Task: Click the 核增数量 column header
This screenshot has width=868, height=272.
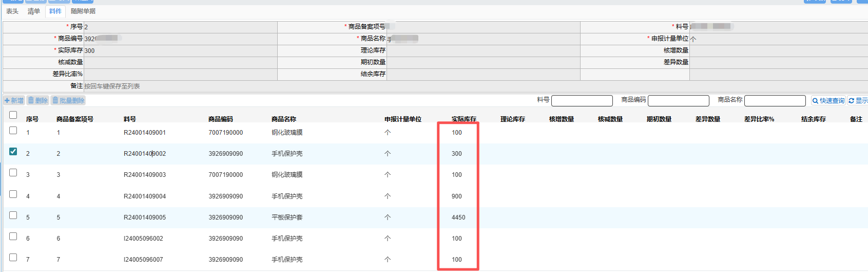Action: click(562, 119)
